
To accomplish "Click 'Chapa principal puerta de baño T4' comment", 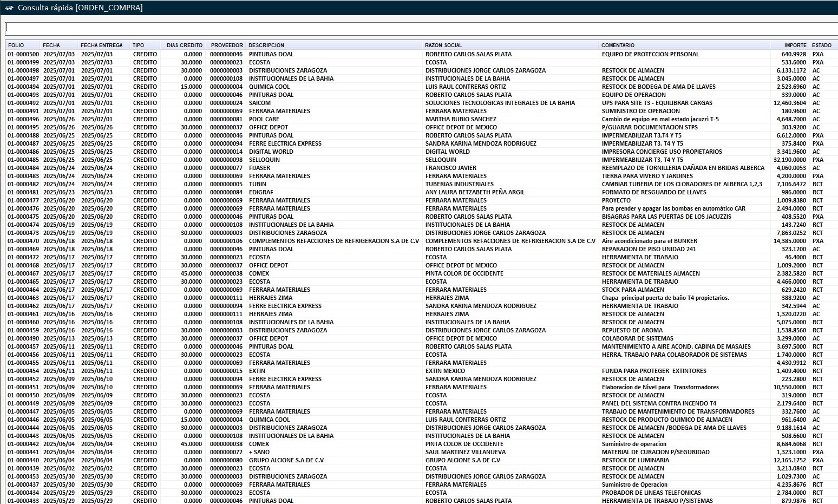I will pyautogui.click(x=665, y=298).
